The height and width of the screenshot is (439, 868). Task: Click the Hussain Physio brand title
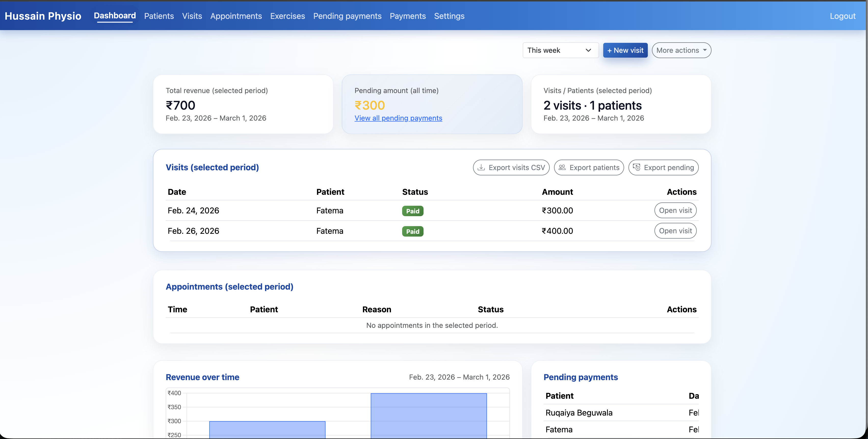click(x=43, y=16)
